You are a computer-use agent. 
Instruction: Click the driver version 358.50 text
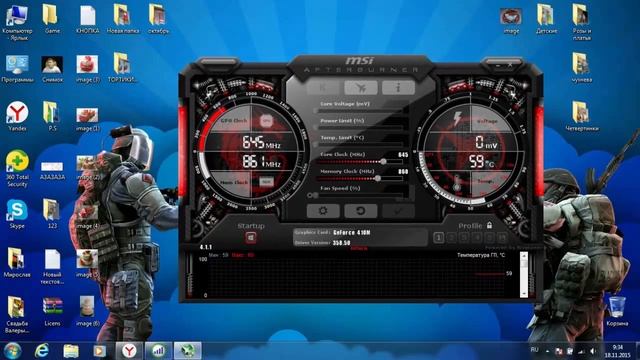(x=341, y=243)
